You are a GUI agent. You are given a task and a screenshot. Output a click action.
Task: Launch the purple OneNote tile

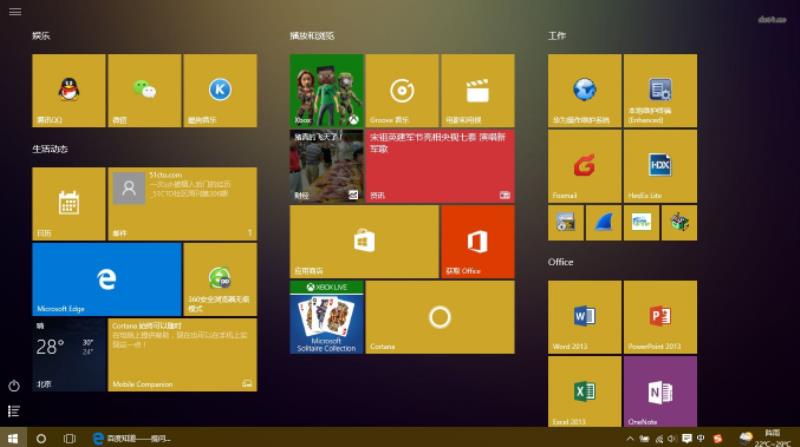point(660,391)
